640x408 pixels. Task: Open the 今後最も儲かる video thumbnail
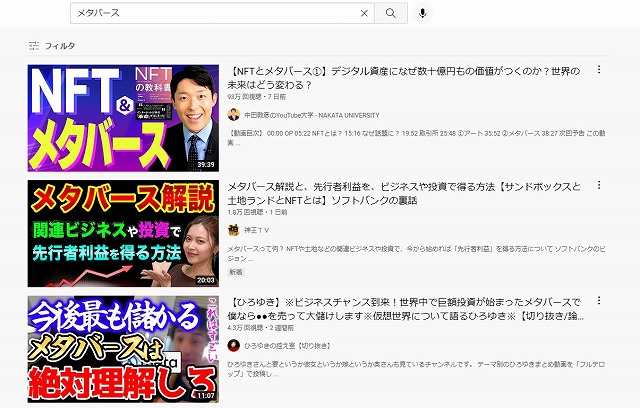(123, 349)
